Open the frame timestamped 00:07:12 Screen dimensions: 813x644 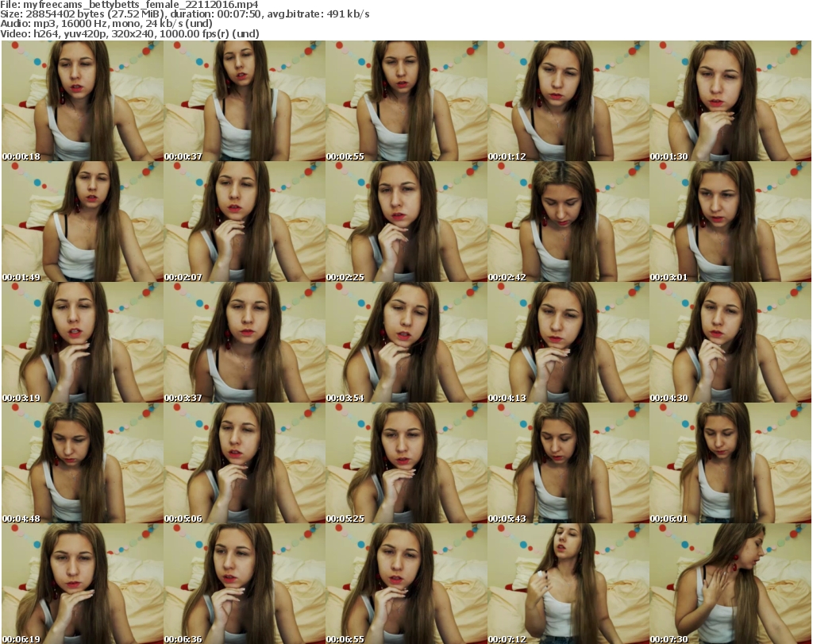568,584
